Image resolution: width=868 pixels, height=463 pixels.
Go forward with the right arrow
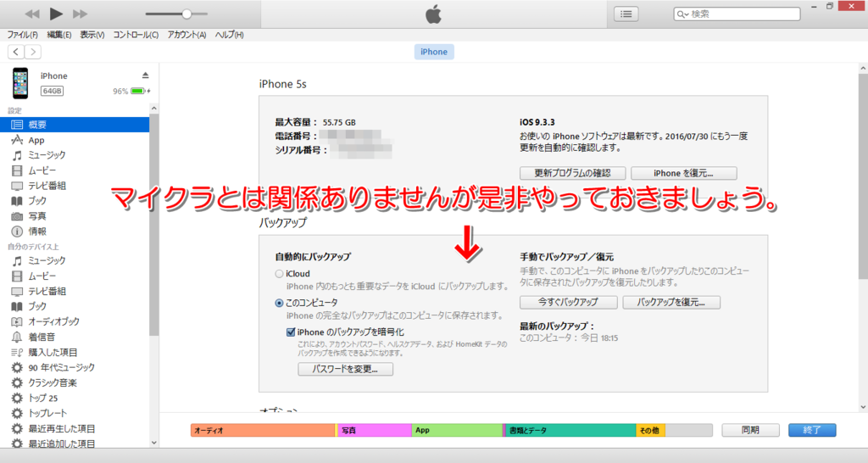point(33,52)
